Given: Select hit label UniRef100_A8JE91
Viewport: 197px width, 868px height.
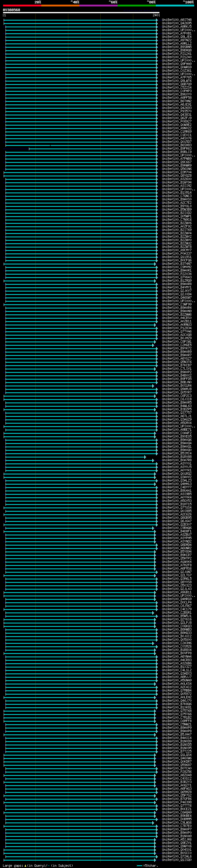Looking at the screenshot, I should coord(177,104).
